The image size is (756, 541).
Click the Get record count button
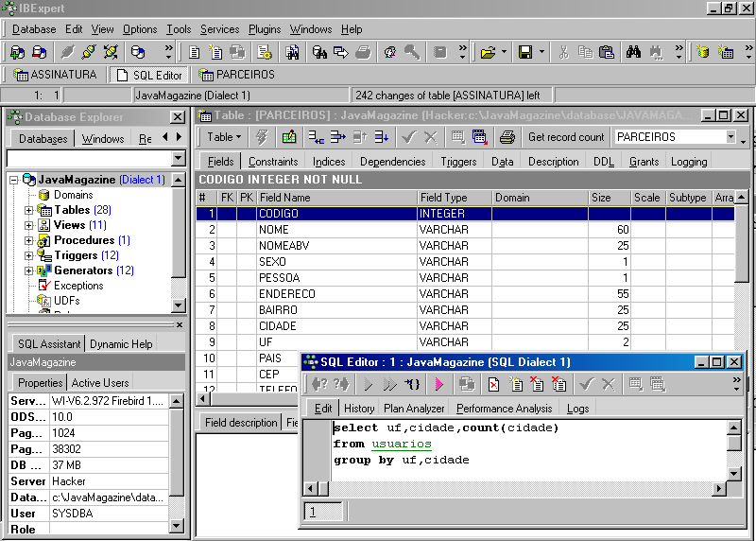coord(566,137)
